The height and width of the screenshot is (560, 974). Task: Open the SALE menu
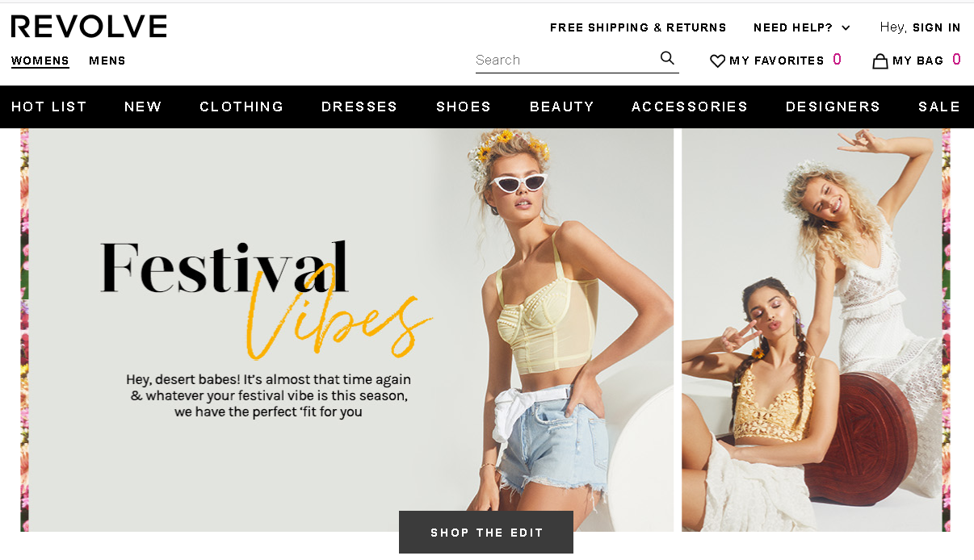click(939, 107)
